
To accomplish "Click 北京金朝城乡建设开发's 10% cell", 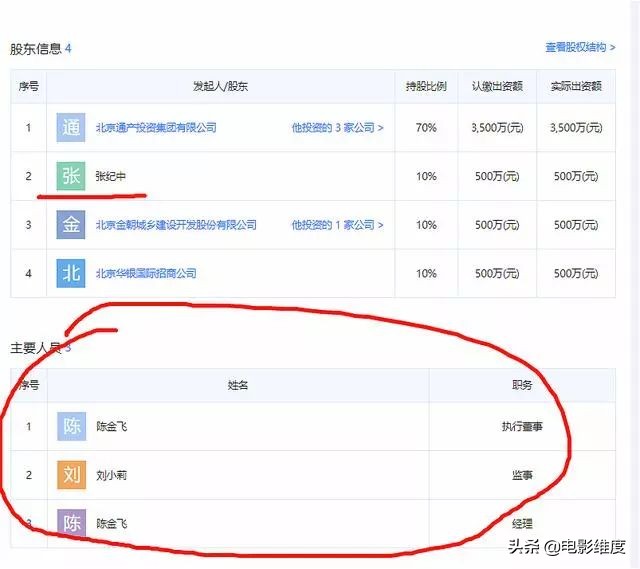I will coord(426,225).
